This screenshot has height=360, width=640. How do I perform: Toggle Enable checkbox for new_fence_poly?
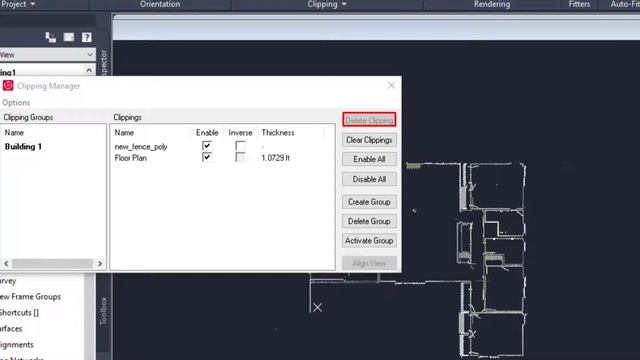pyautogui.click(x=207, y=146)
